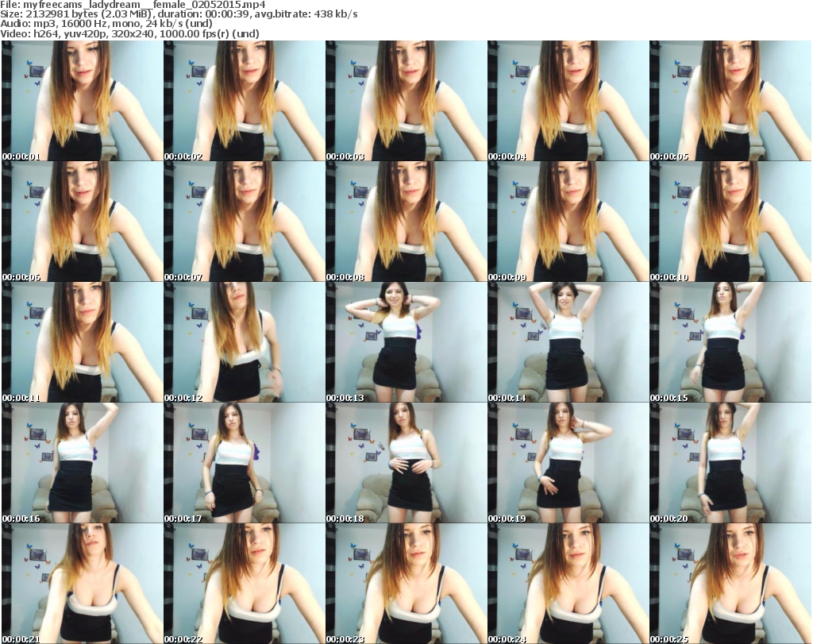Select the thumbnail frame stamped 00:00:03
813x644 pixels.
tap(406, 101)
